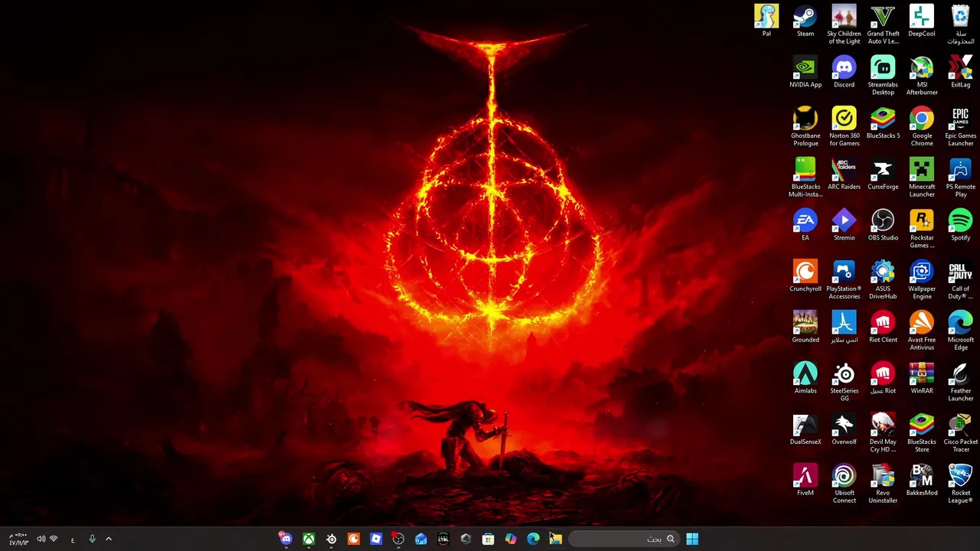Click the taskbar search box
This screenshot has height=551, width=980.
(x=624, y=539)
